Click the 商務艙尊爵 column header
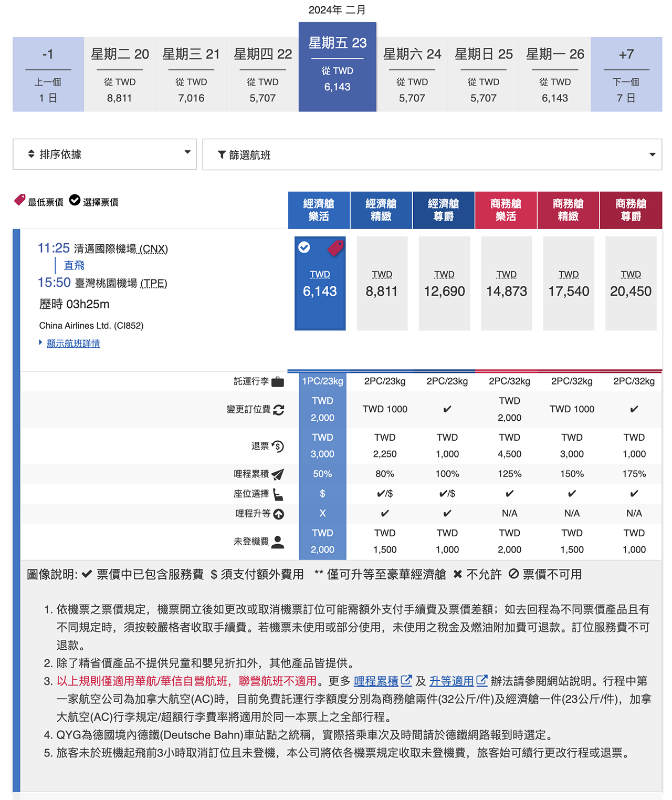This screenshot has width=672, height=800. [x=631, y=210]
